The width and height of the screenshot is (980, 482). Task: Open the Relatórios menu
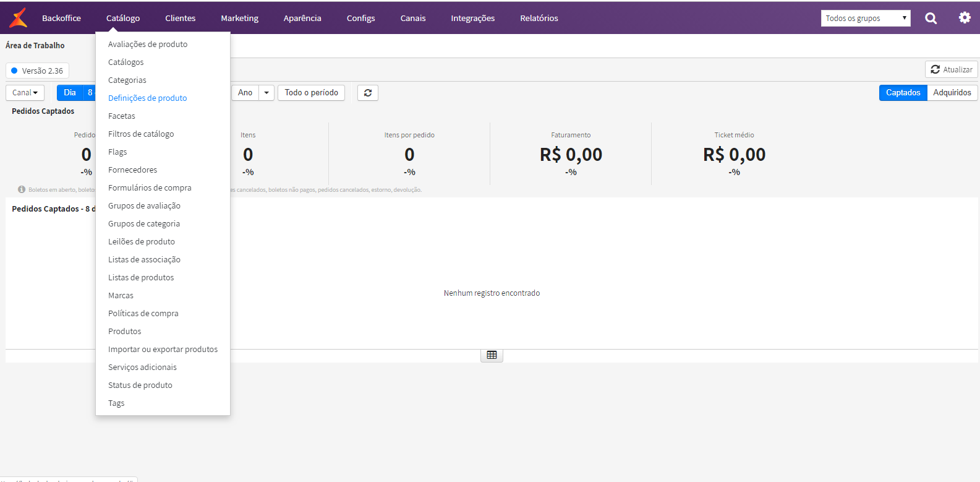coord(539,18)
